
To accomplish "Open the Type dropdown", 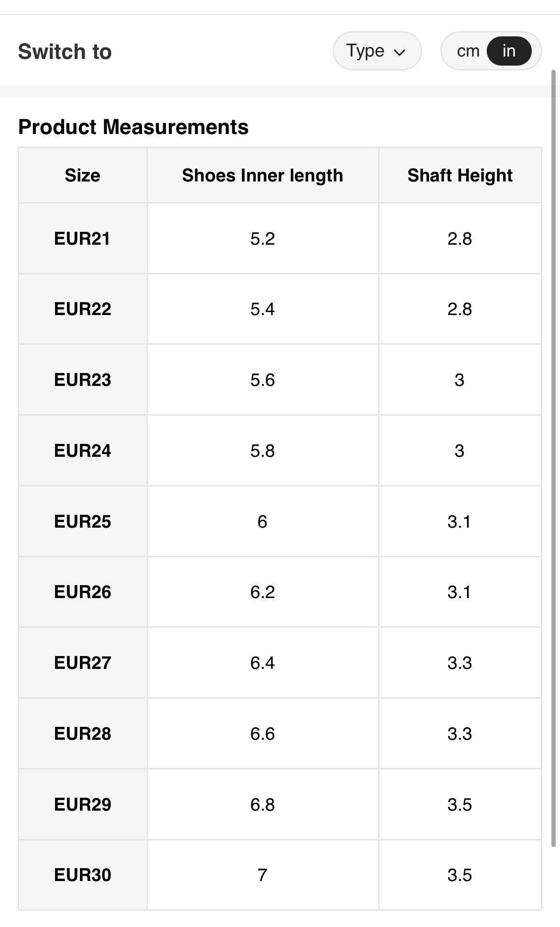I will click(377, 51).
